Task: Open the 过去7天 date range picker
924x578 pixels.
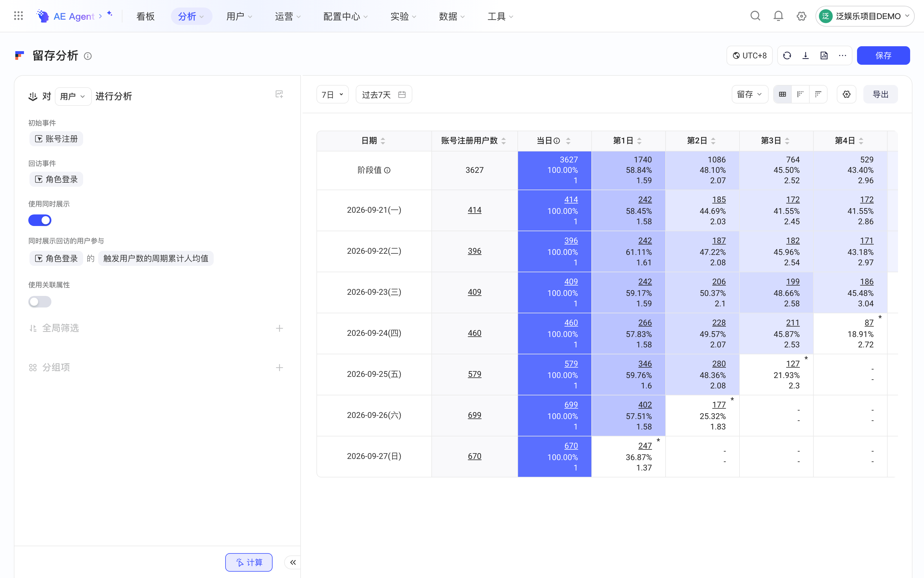Action: (x=384, y=95)
